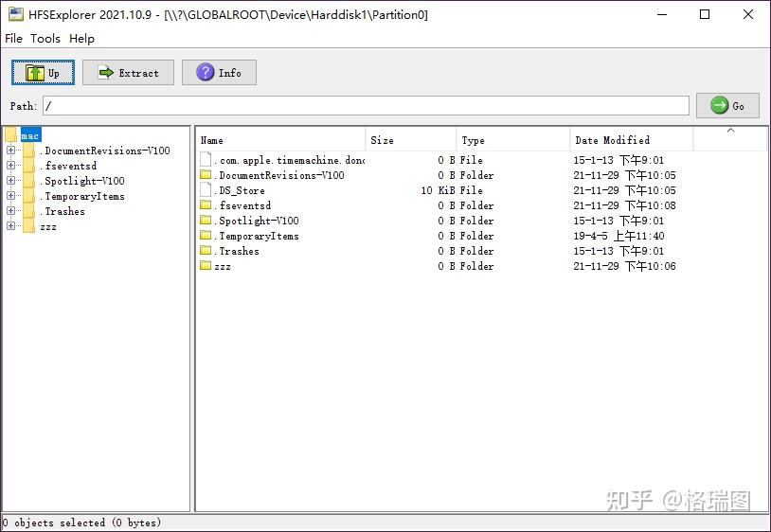Viewport: 771px width, 532px height.
Task: Click file icon of .com.apple.timemachine
Action: click(206, 160)
